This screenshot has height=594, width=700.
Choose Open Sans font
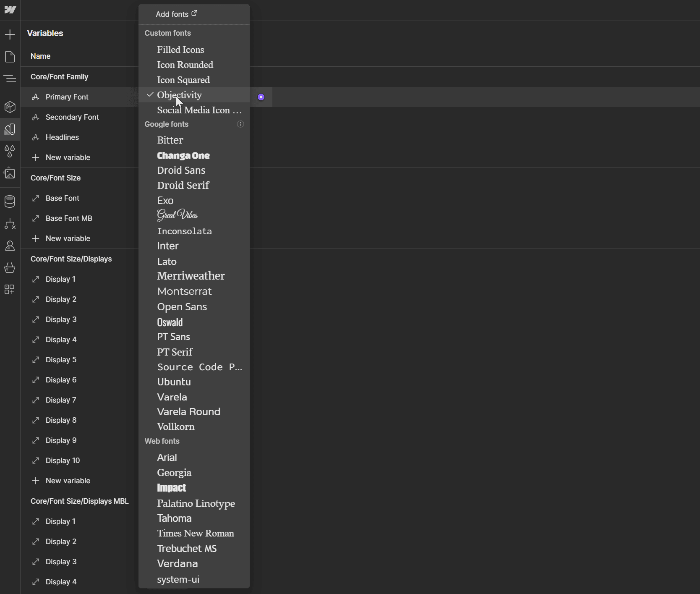pyautogui.click(x=194, y=306)
